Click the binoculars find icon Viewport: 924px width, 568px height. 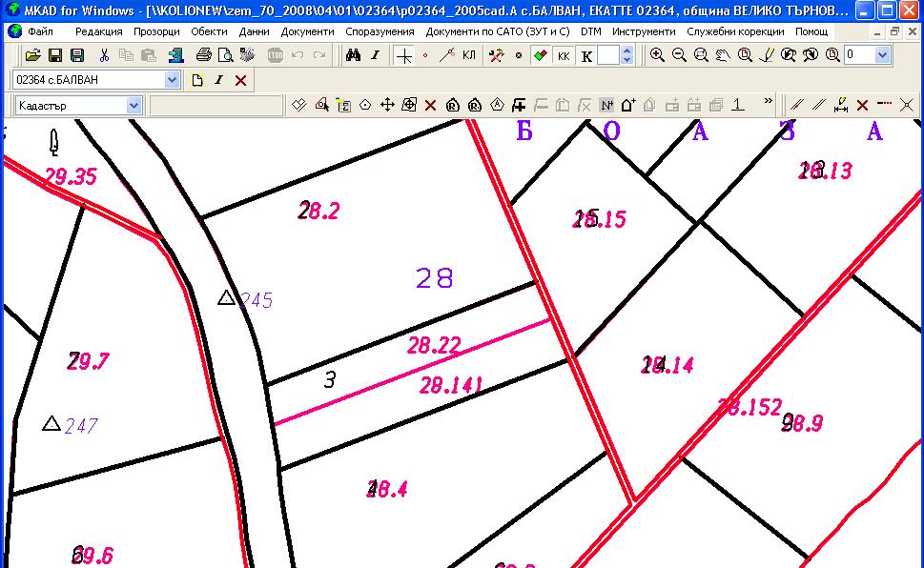pyautogui.click(x=353, y=55)
